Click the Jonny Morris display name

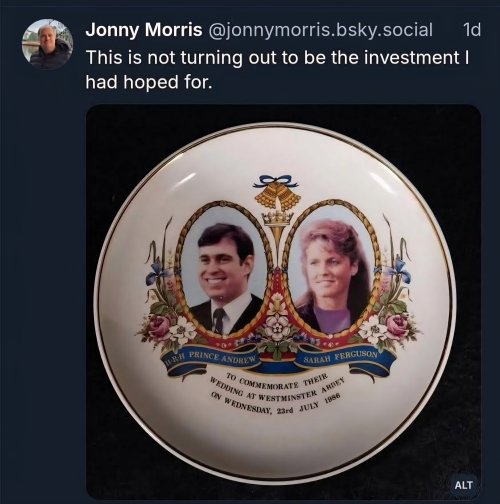144,30
